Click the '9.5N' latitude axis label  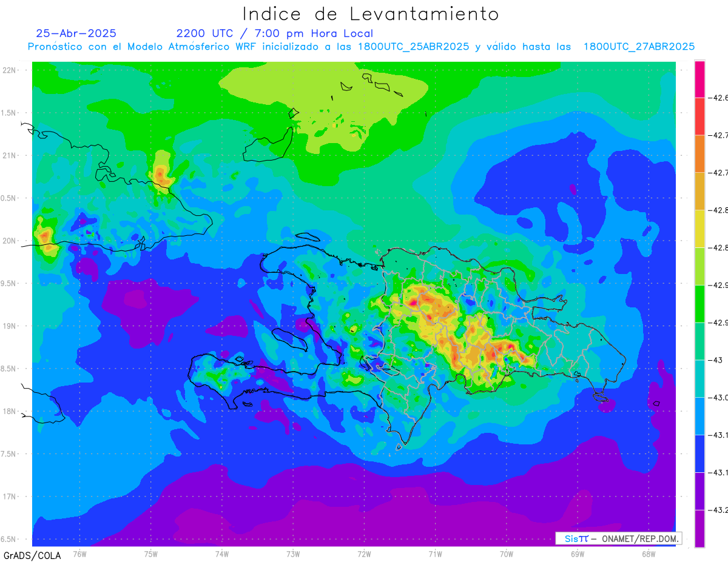click(9, 283)
